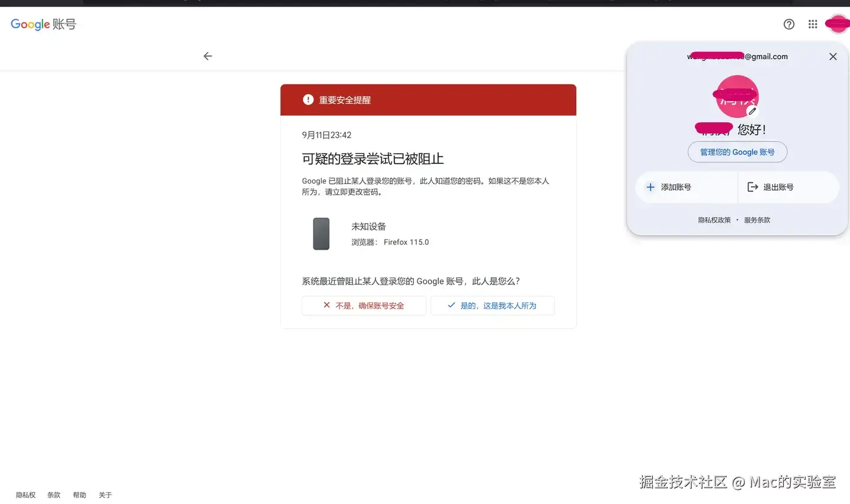Open 服务条款 link in popup

point(757,220)
